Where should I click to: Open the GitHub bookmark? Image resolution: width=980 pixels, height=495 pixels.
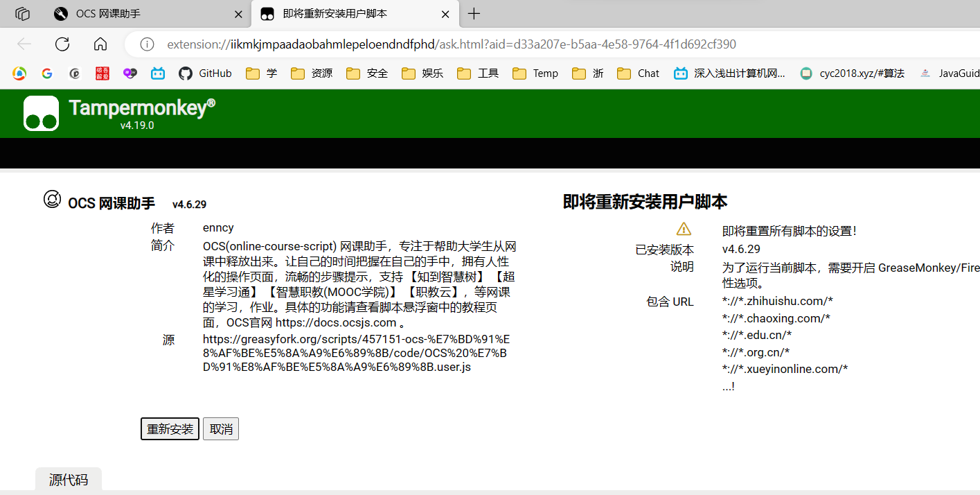205,73
